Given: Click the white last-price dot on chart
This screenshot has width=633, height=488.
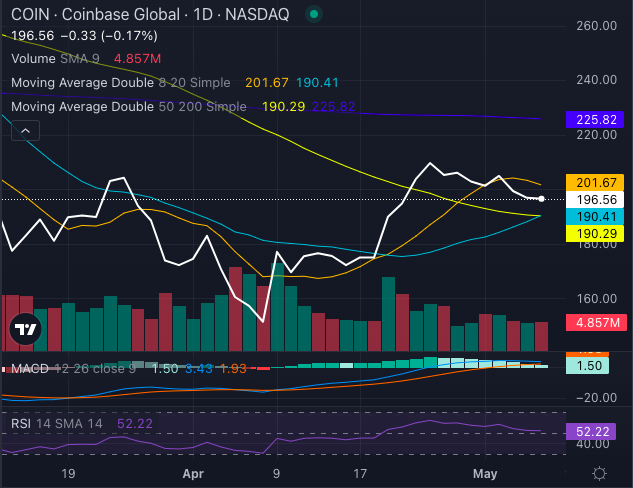Looking at the screenshot, I should point(541,199).
